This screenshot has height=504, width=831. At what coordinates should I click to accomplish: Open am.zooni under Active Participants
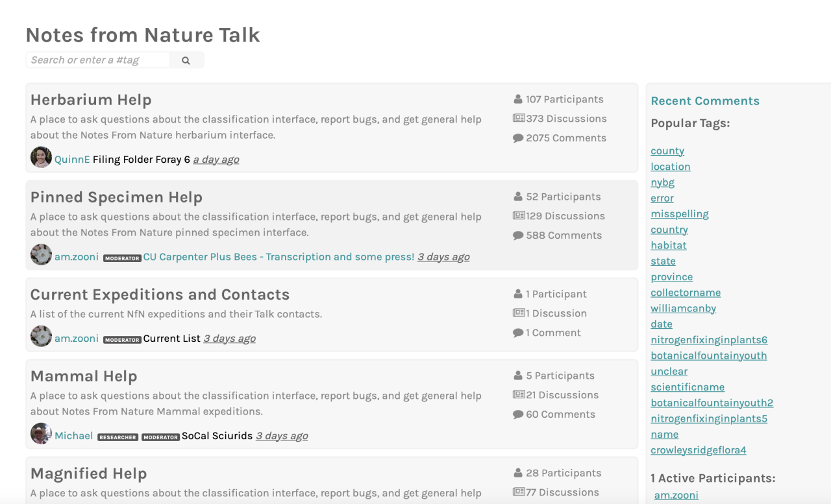coord(676,496)
